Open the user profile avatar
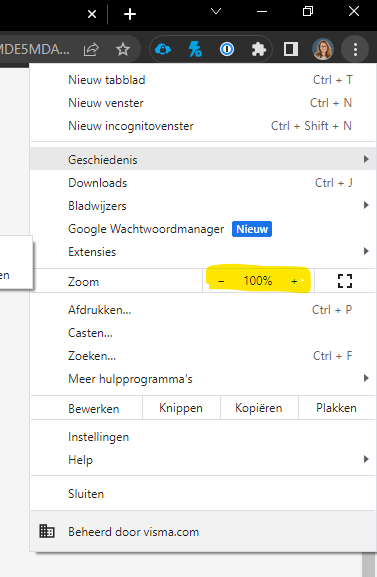 click(323, 49)
